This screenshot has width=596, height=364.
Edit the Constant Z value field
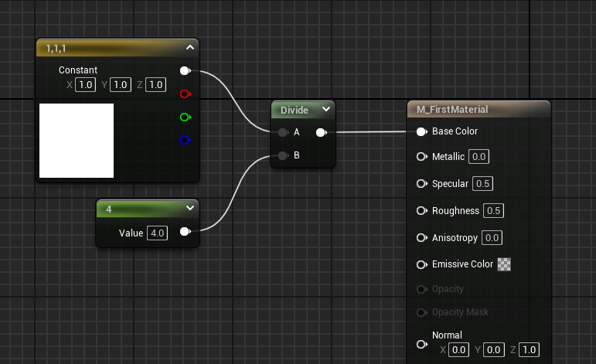(x=156, y=85)
